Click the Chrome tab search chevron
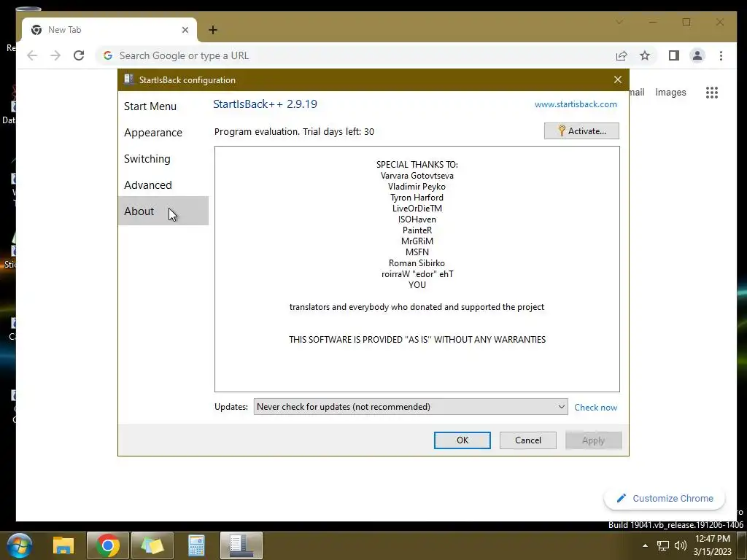 pos(619,22)
